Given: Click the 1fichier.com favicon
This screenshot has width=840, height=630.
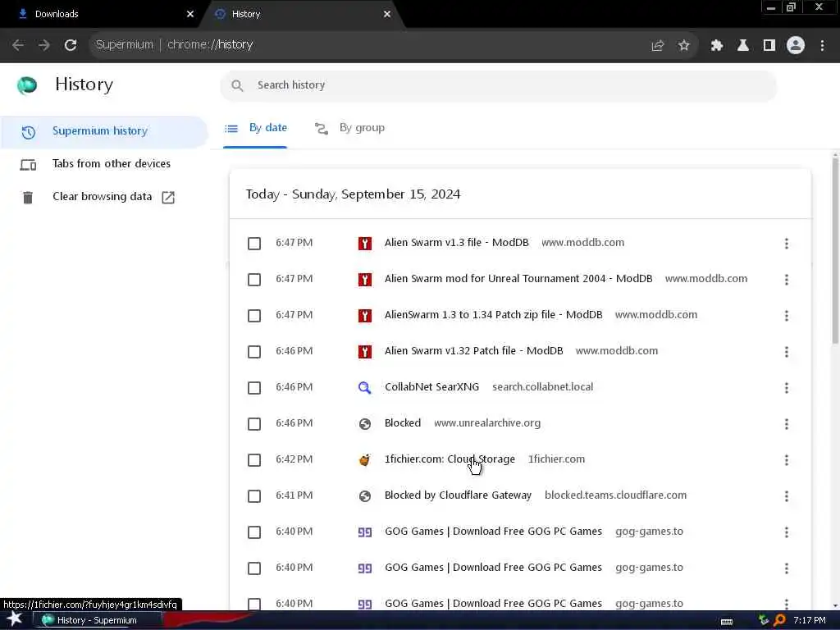Looking at the screenshot, I should pos(365,460).
